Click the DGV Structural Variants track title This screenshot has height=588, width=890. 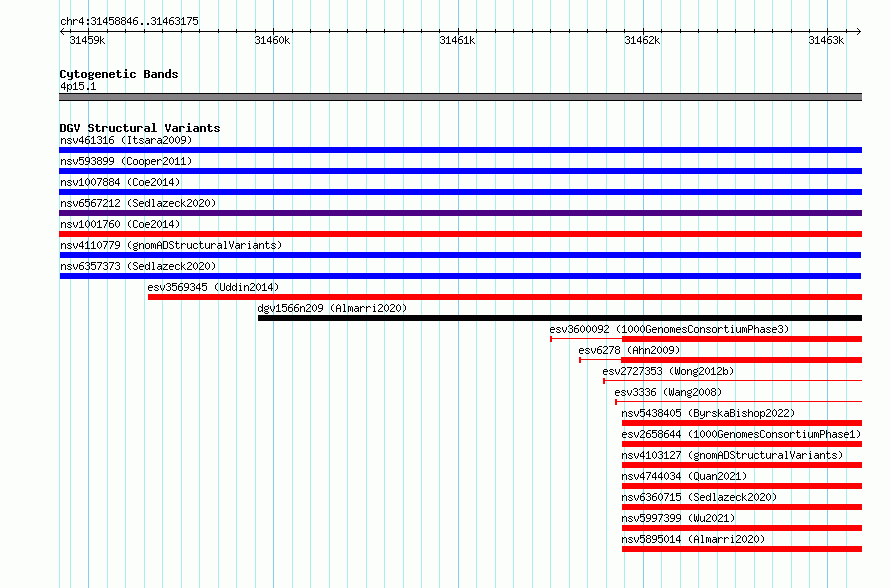tap(140, 128)
